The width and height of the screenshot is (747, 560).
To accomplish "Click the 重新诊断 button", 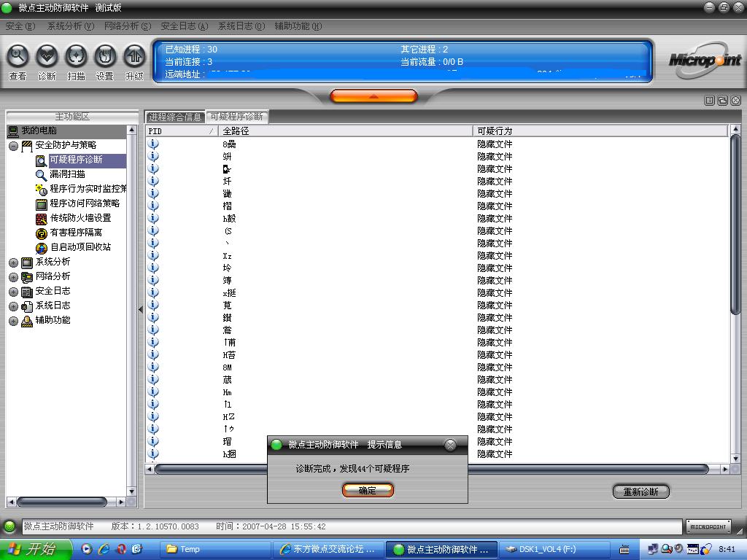I will click(640, 491).
